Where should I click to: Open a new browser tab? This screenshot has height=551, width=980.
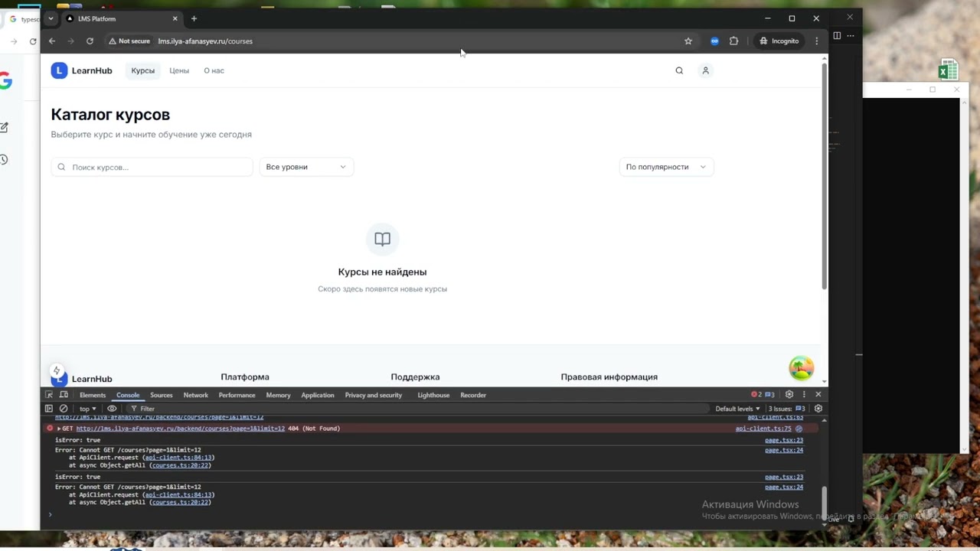click(194, 18)
